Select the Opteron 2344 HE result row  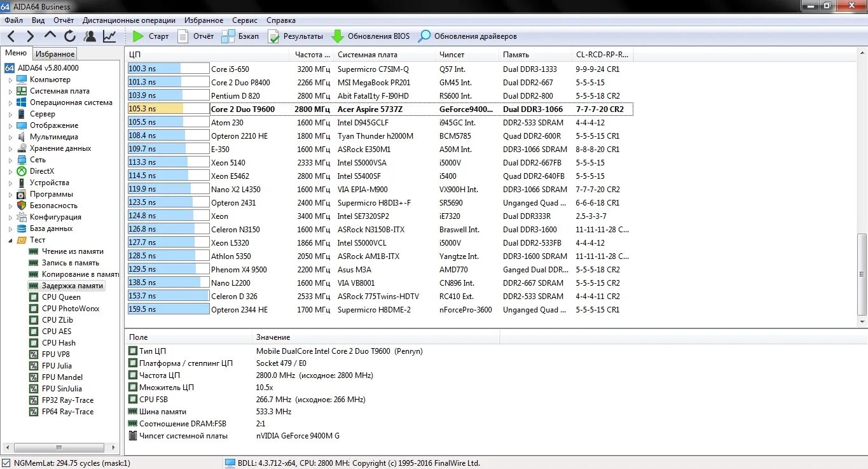[380, 310]
